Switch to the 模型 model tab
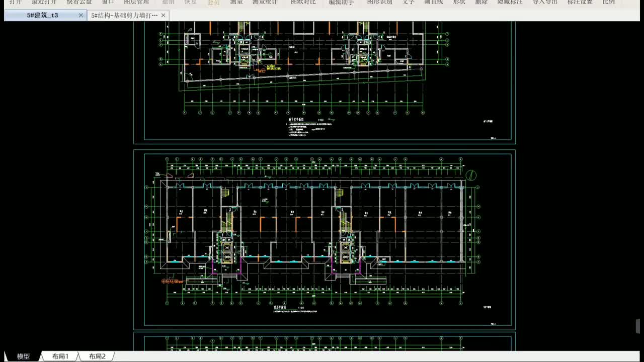The image size is (644, 362). [23, 356]
